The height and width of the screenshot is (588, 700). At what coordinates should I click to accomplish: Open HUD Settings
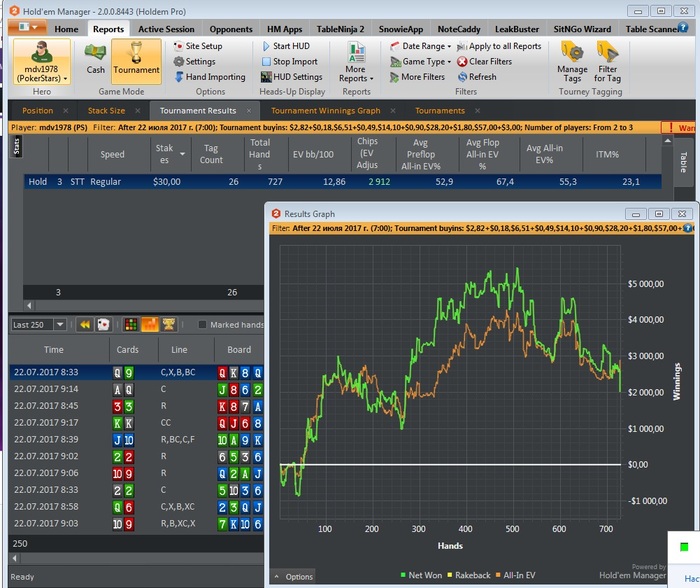(x=292, y=77)
